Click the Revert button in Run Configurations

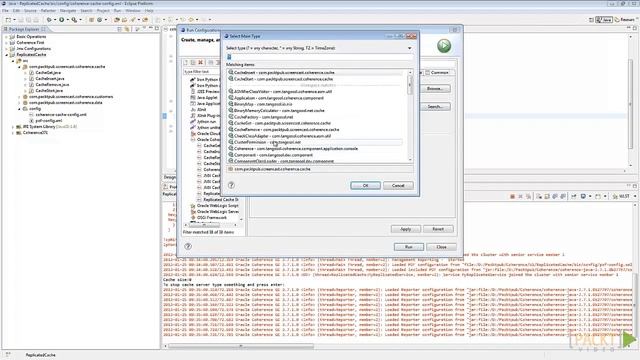coord(438,229)
